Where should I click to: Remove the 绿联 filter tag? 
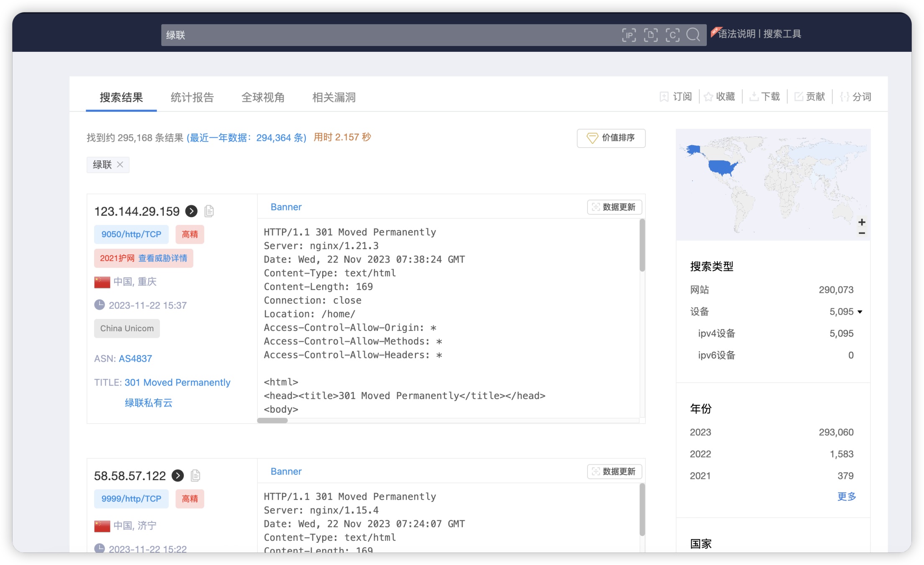(x=120, y=164)
